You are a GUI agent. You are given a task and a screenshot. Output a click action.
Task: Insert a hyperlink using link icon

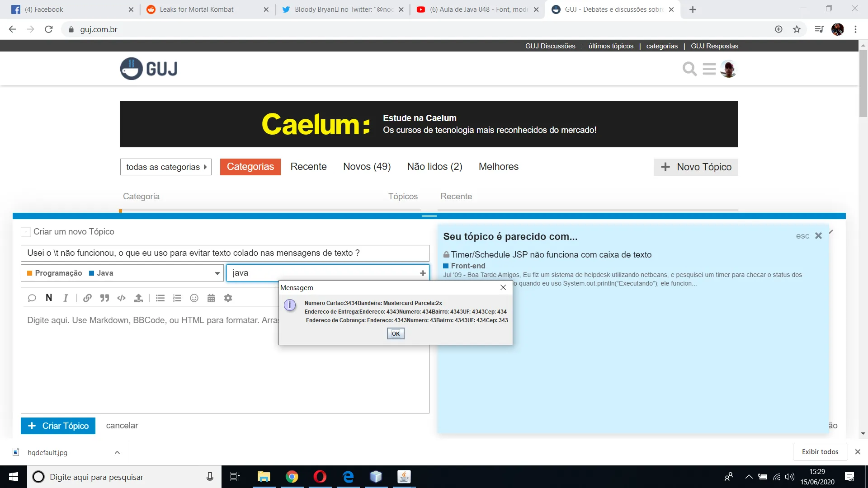[x=87, y=298]
